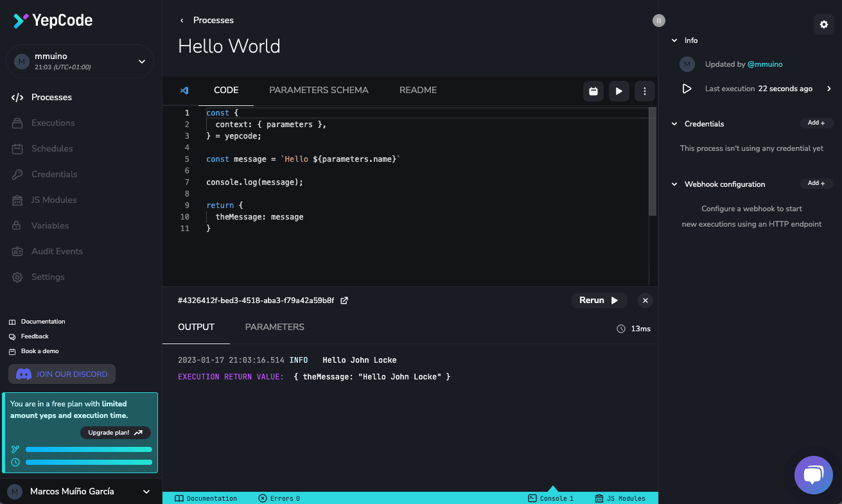The image size is (842, 504).
Task: Click Add + for Credentials
Action: 817,123
